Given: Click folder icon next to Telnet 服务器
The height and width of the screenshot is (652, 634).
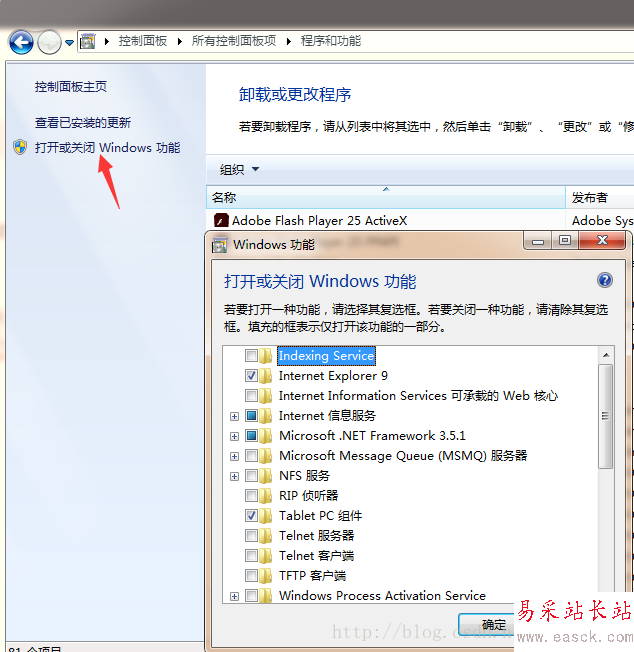Looking at the screenshot, I should 265,536.
